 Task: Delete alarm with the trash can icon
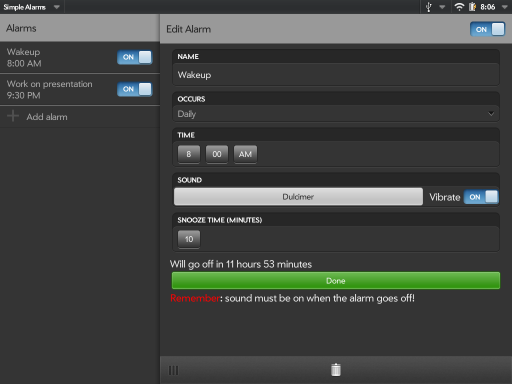336,370
